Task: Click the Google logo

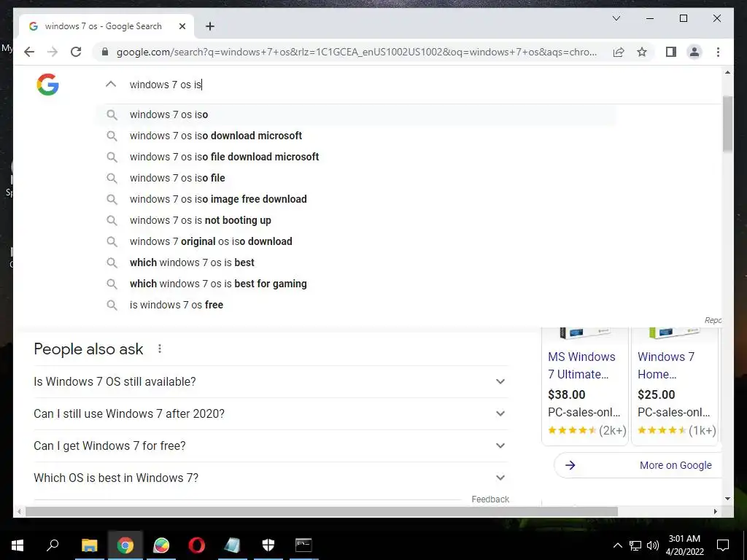Action: 47,85
